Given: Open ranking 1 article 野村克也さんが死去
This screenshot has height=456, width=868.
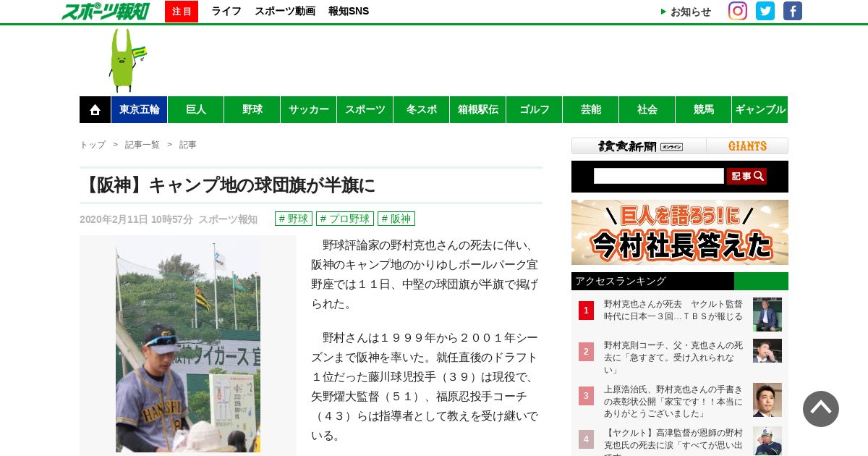Looking at the screenshot, I should tap(673, 311).
